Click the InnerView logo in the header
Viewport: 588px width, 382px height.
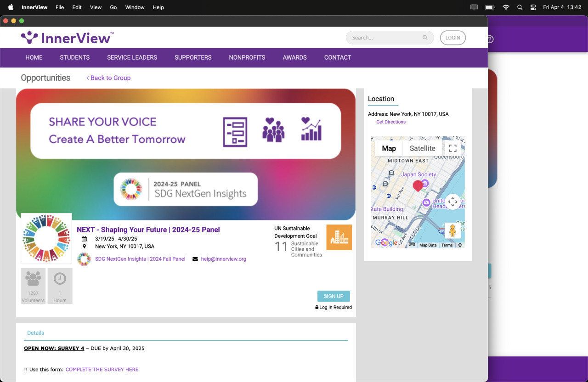click(x=67, y=38)
